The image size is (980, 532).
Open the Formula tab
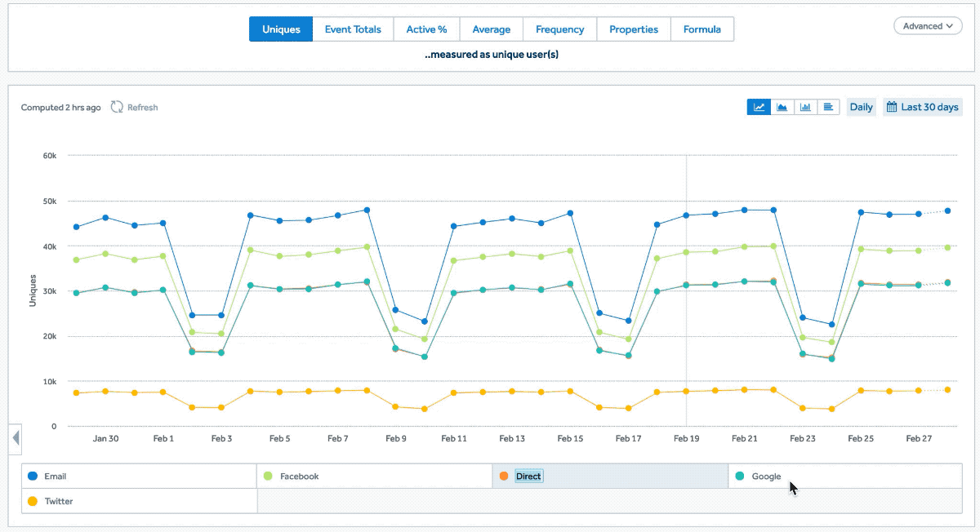(x=702, y=29)
